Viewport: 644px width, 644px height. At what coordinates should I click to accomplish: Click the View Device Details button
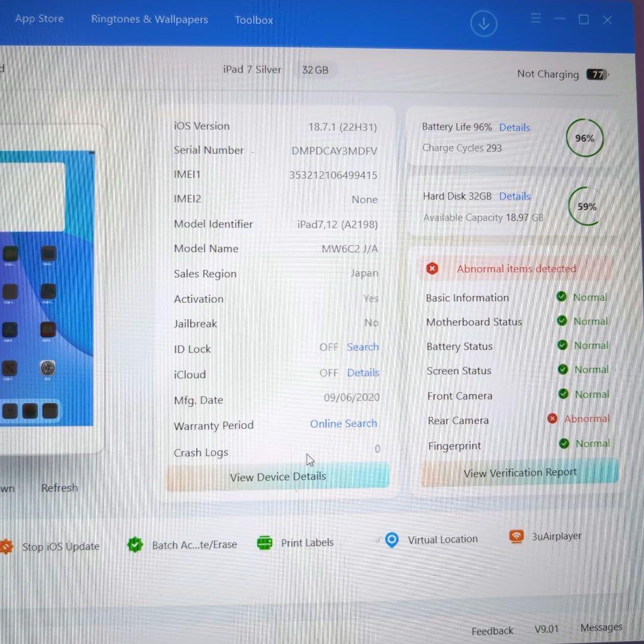click(x=278, y=476)
